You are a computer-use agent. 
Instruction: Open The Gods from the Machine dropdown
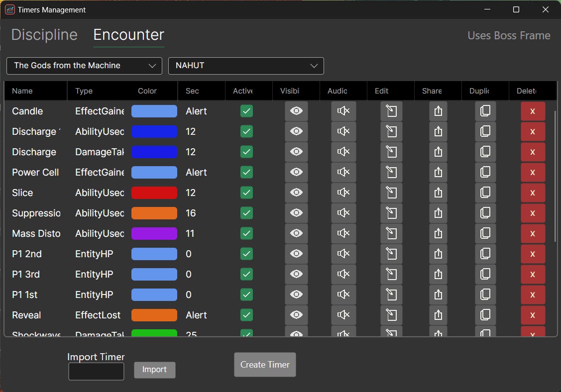85,66
